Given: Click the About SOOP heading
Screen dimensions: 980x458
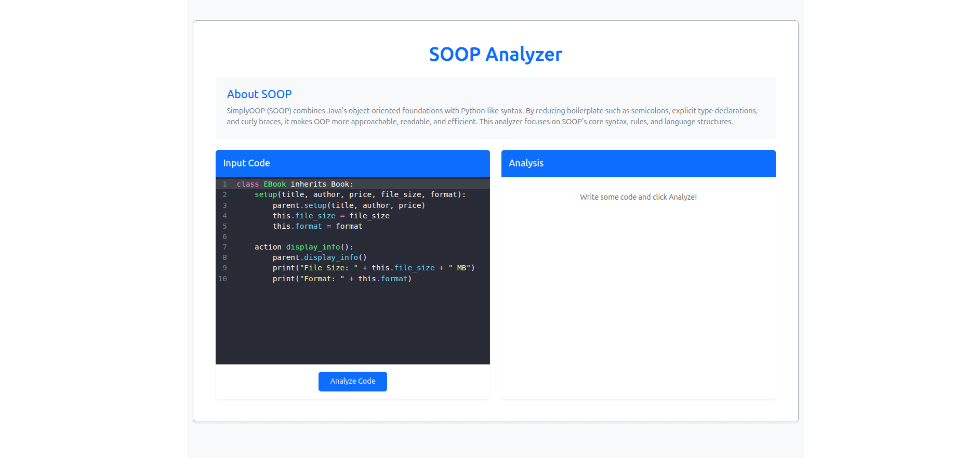Looking at the screenshot, I should point(259,94).
